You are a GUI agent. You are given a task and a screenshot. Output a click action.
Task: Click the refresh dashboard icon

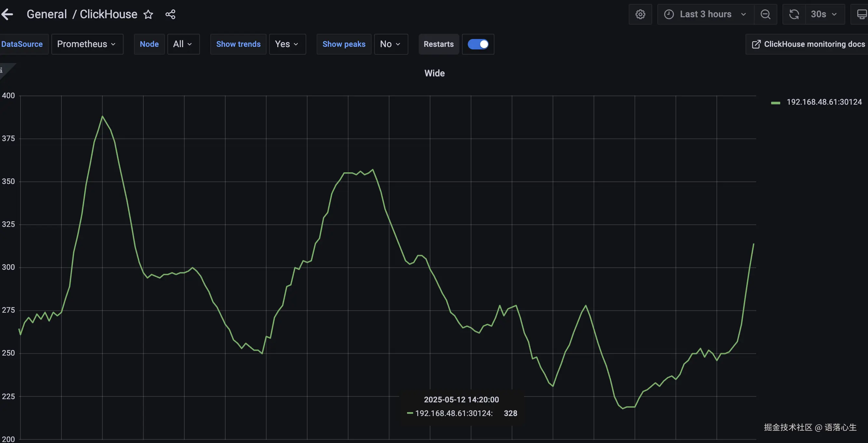[794, 14]
